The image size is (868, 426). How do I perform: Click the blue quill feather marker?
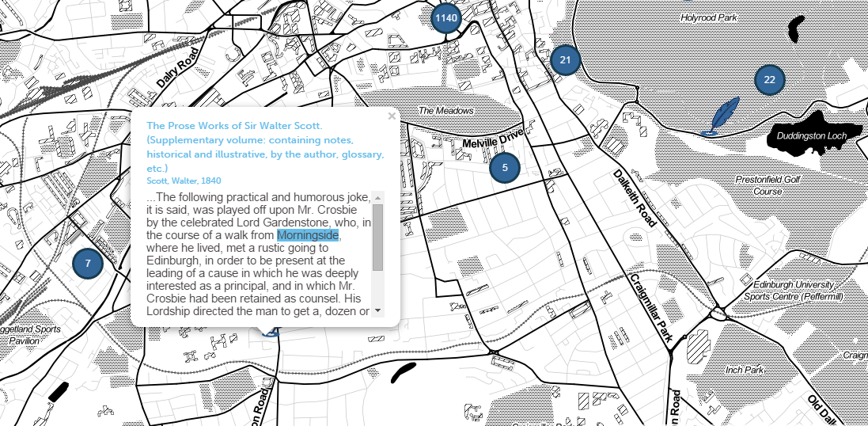pyautogui.click(x=723, y=117)
